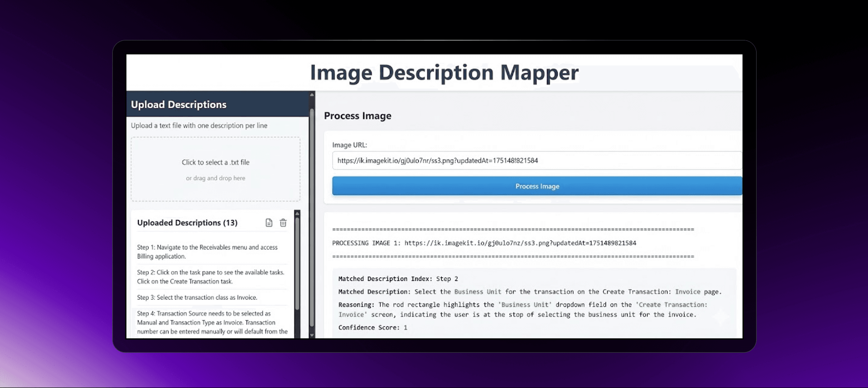Click the Uploaded Descriptions (13) heading

point(187,222)
